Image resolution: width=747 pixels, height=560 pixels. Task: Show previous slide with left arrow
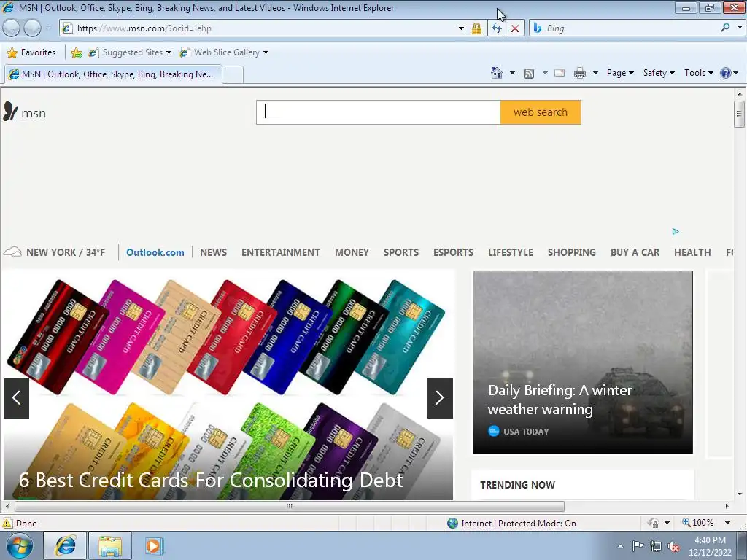[x=16, y=398]
